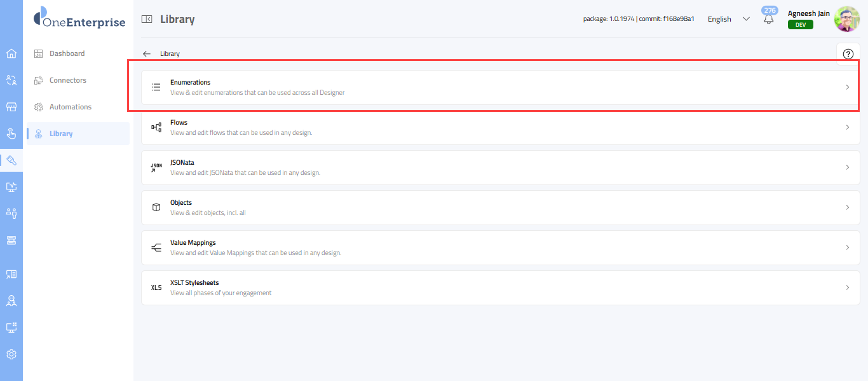Open the storefront icon in left rail
Screen dimensions: 868x381
pos(11,107)
